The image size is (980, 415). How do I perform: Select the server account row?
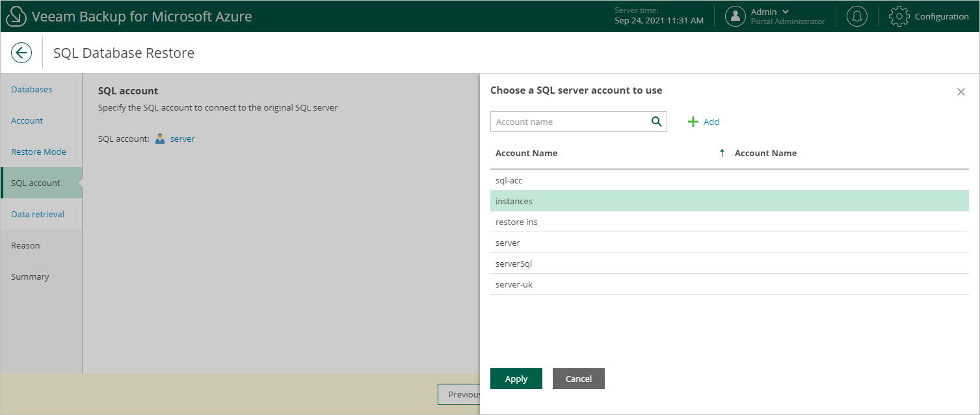pyautogui.click(x=730, y=243)
